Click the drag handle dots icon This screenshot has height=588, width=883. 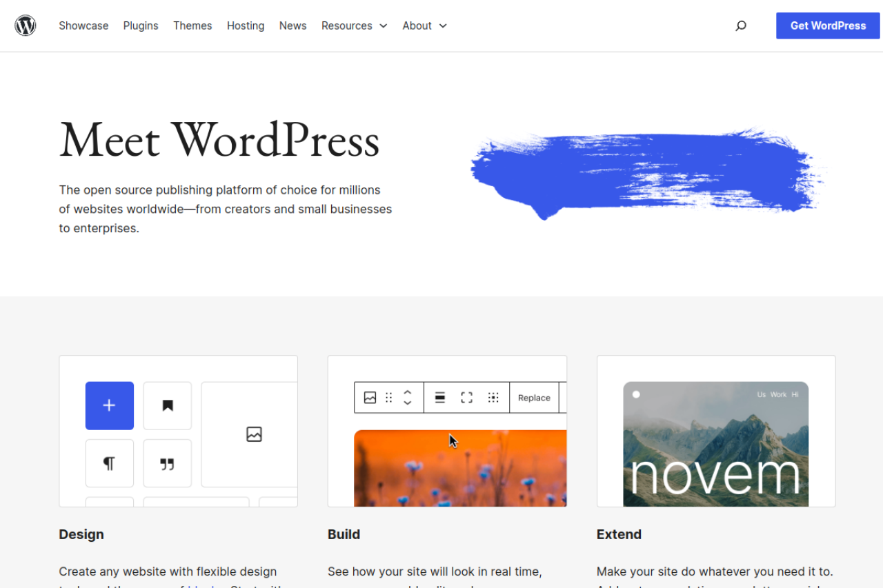[389, 398]
